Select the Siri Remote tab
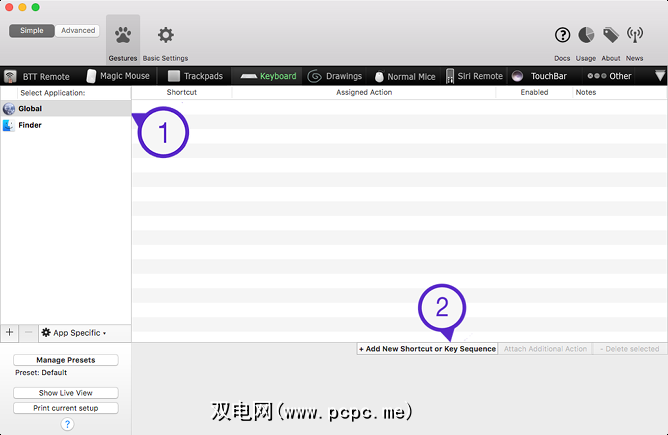Viewport: 668px width, 435px height. 474,76
